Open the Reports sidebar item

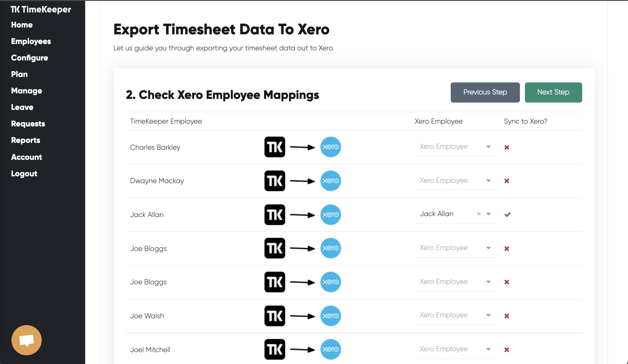[x=26, y=140]
